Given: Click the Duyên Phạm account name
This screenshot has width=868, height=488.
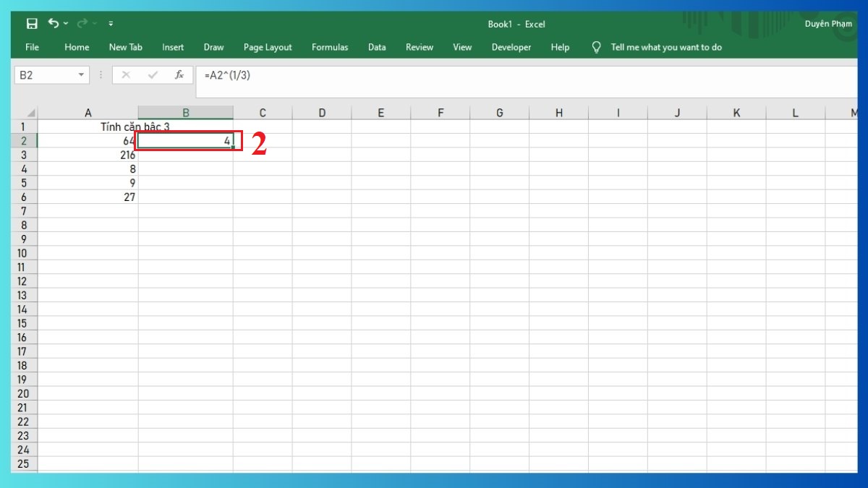Looking at the screenshot, I should point(828,23).
